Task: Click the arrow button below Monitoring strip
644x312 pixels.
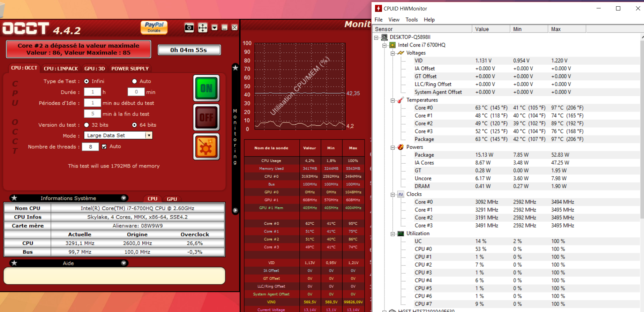Action: click(x=235, y=210)
